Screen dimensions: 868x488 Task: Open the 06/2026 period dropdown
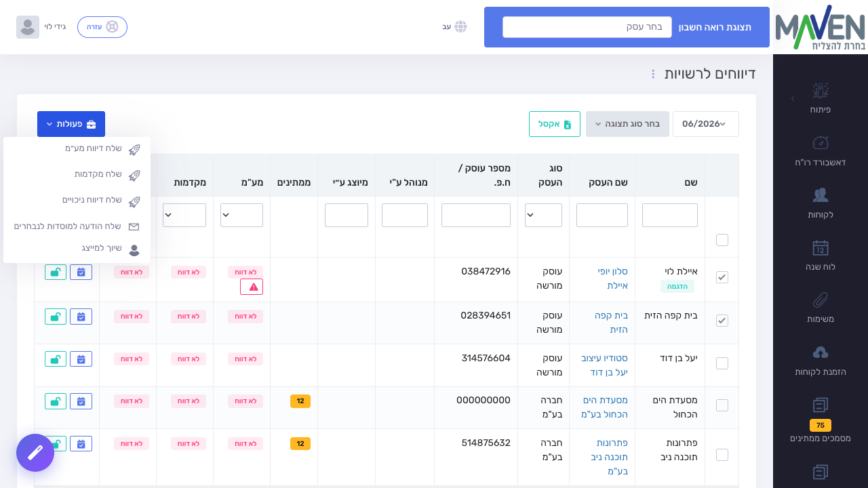pyautogui.click(x=705, y=124)
